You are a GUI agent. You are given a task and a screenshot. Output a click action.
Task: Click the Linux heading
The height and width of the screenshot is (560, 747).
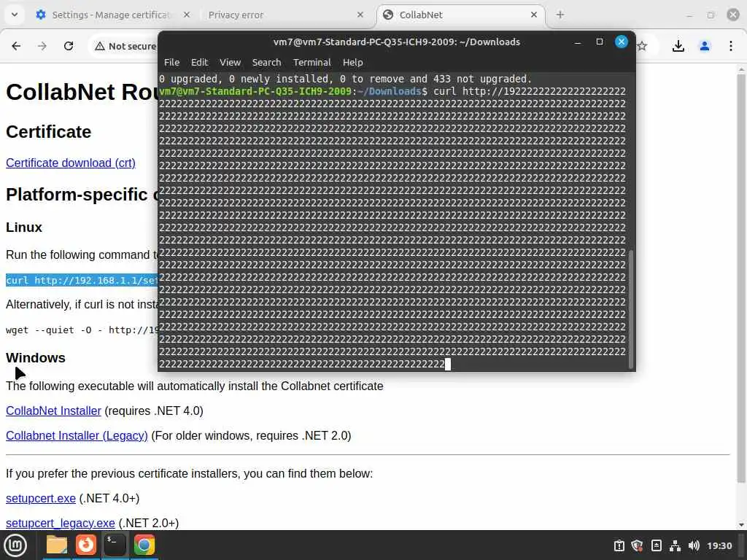coord(24,227)
